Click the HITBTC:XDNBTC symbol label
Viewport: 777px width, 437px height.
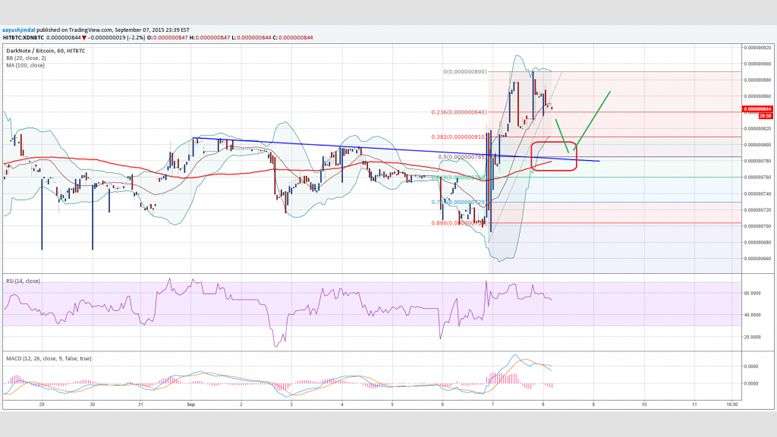(23, 37)
